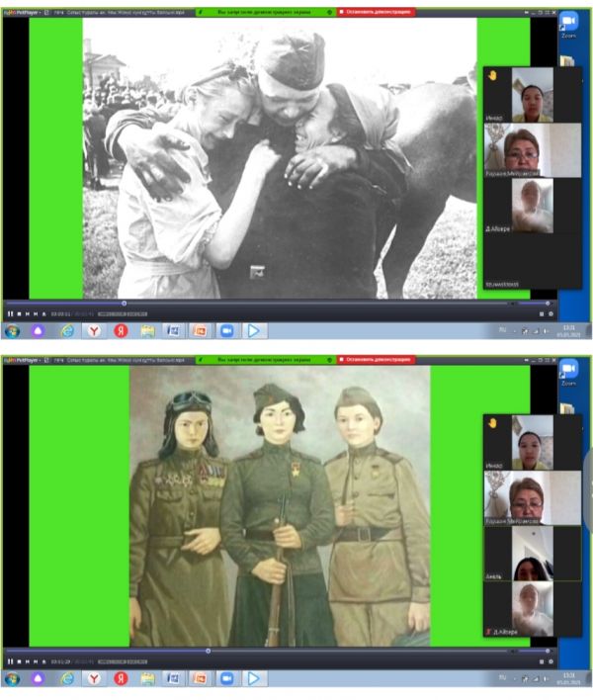This screenshot has width=593, height=700.
Task: Click RU language indicator below the painting player
Action: 501,678
